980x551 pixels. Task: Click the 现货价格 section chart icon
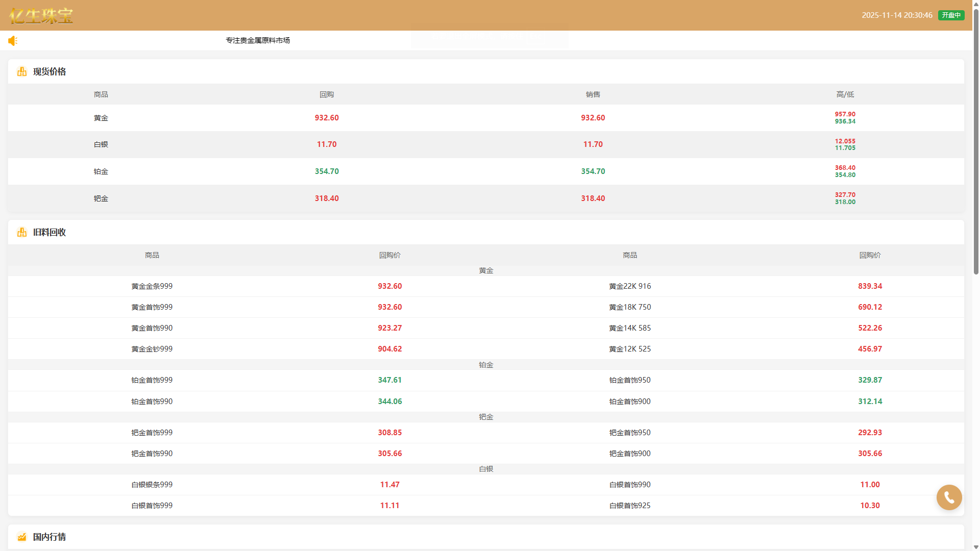[x=21, y=72]
